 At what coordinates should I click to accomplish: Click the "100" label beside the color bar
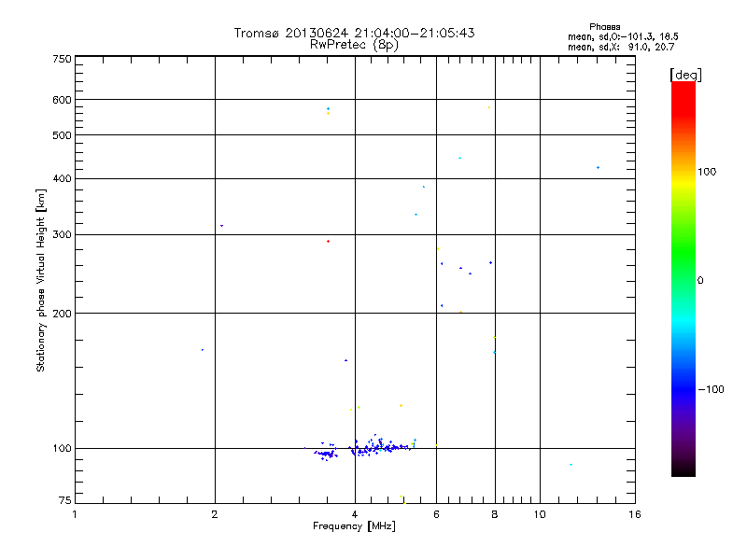707,172
